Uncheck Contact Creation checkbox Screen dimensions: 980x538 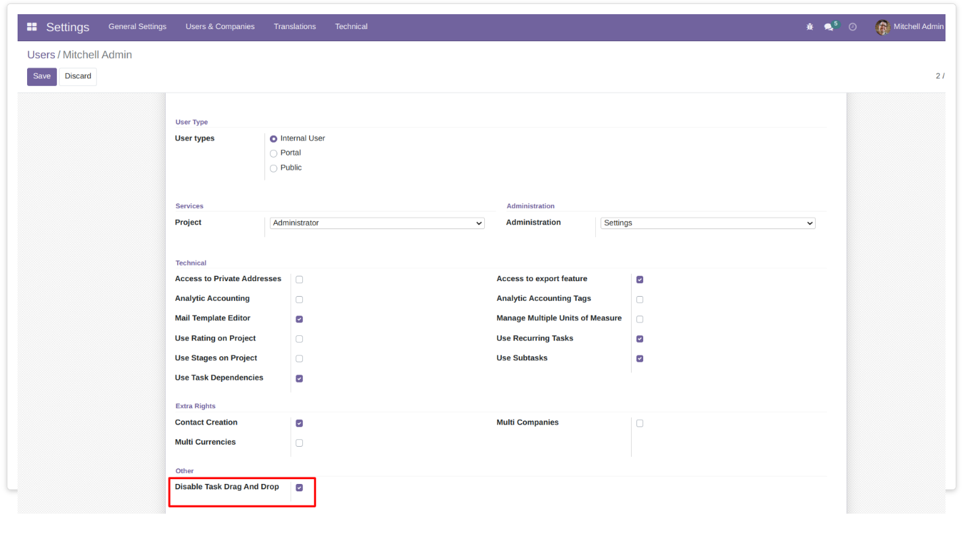(299, 423)
